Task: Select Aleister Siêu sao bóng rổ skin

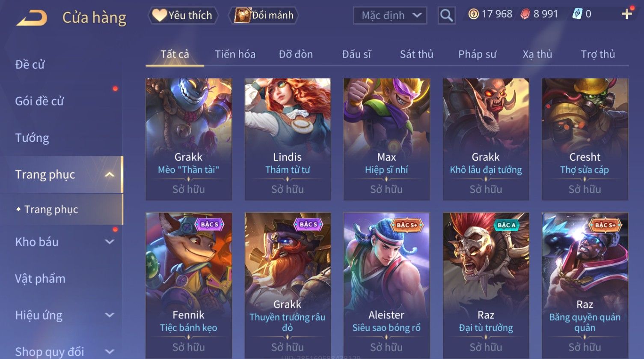Action: (x=386, y=285)
